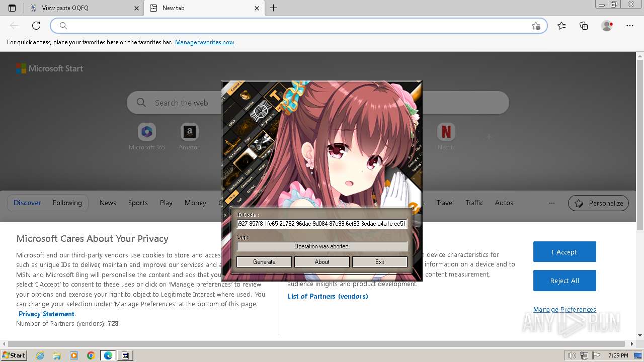
Task: Close the View paste OQFQ tab
Action: click(x=137, y=8)
